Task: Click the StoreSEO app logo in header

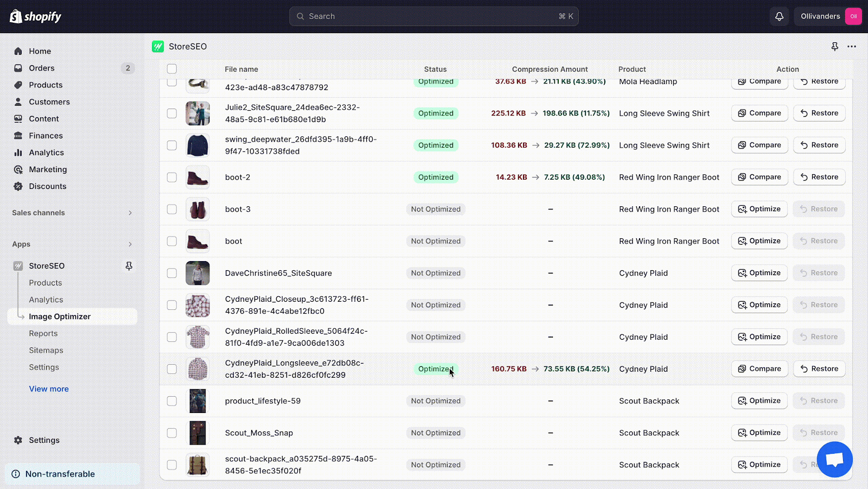Action: (158, 47)
